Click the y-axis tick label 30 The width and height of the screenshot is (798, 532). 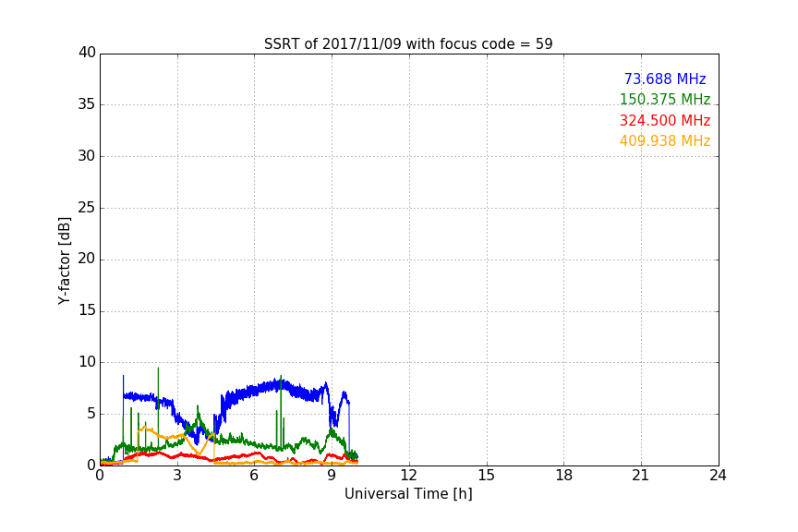pyautogui.click(x=87, y=156)
